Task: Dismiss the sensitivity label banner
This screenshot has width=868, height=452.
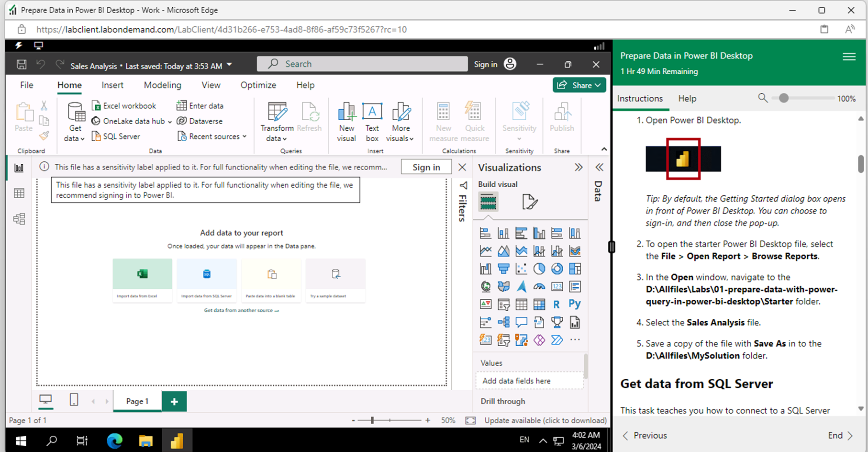Action: [462, 167]
